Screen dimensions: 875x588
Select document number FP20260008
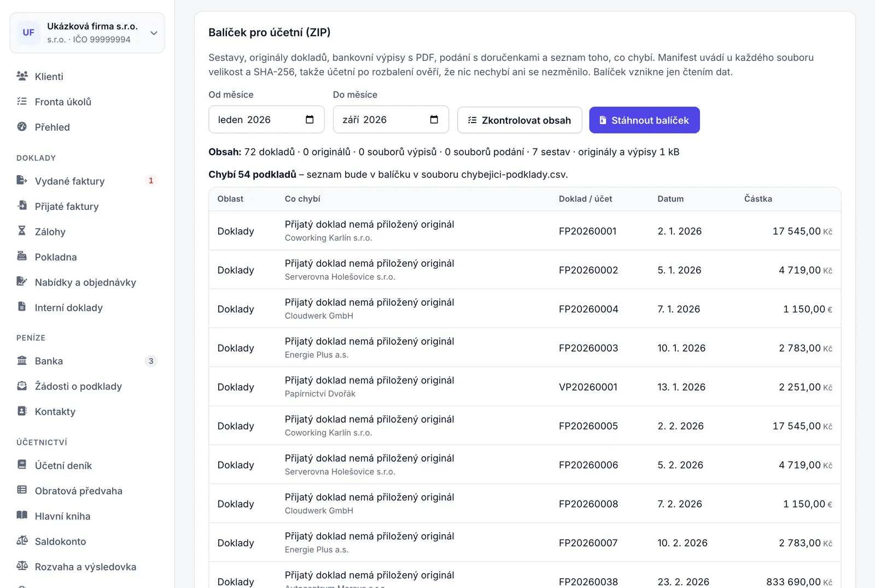pos(588,504)
